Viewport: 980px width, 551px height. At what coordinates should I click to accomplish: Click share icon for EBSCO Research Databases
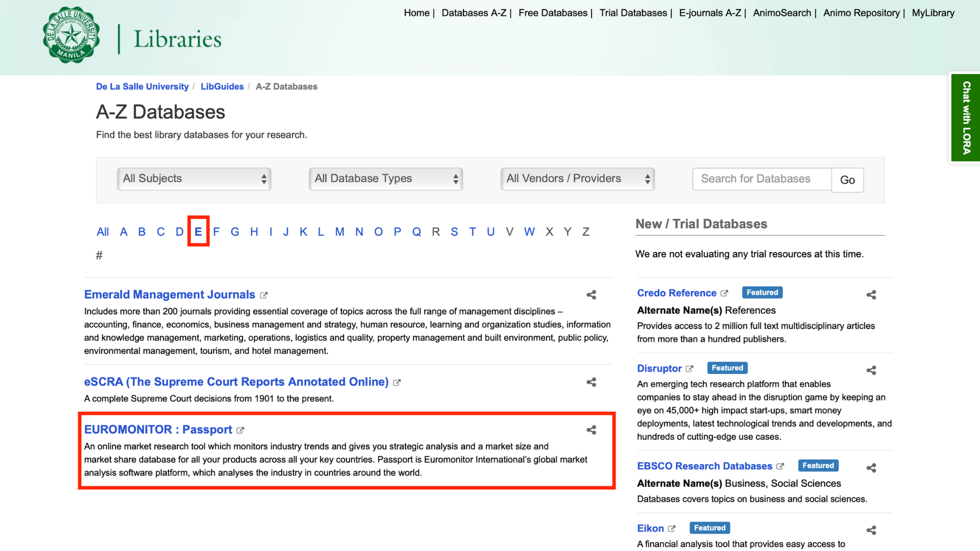871,468
